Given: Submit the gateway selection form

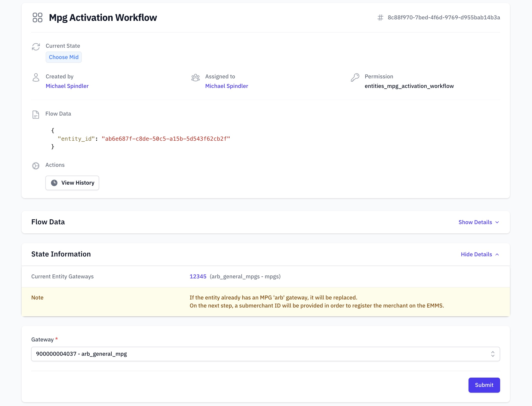Looking at the screenshot, I should click(x=484, y=385).
